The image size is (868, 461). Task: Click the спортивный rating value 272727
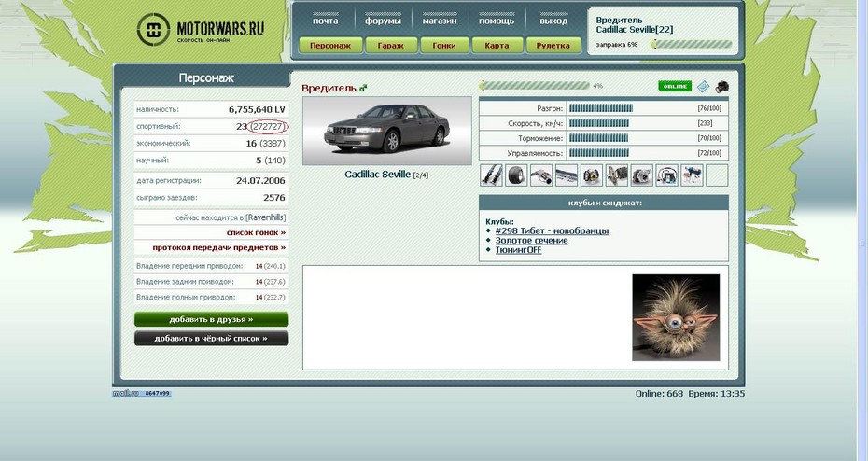point(269,126)
